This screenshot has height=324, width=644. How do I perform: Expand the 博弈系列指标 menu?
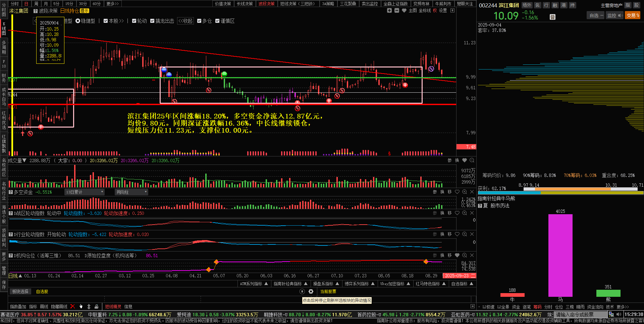(360, 284)
